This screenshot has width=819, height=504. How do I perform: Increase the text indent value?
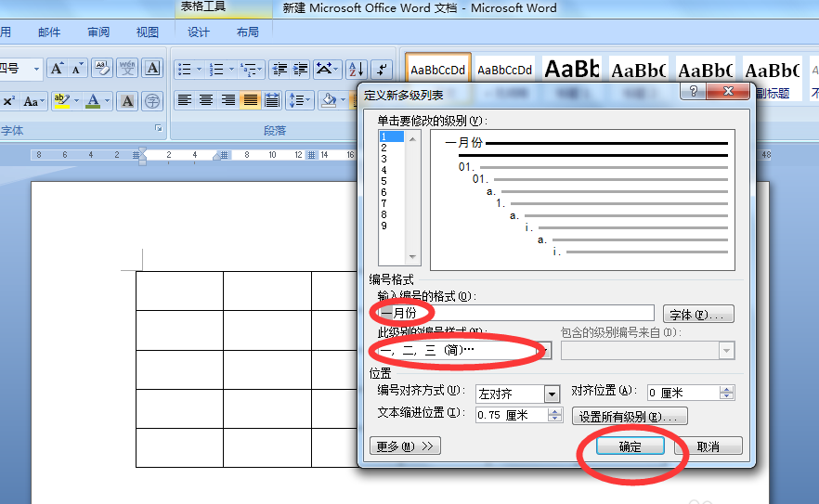click(x=554, y=411)
